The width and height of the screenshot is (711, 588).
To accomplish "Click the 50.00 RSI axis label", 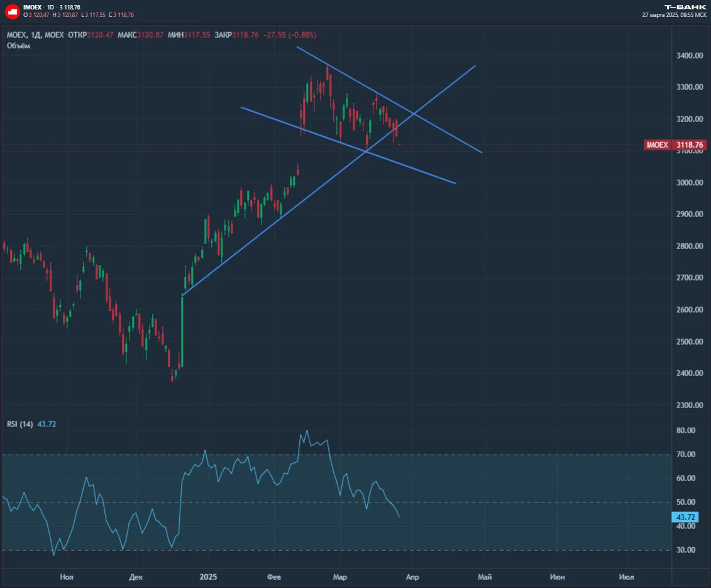I will 686,502.
